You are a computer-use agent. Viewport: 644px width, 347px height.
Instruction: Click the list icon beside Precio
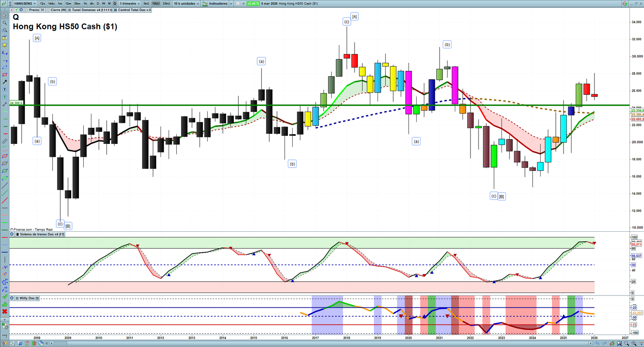43,10
